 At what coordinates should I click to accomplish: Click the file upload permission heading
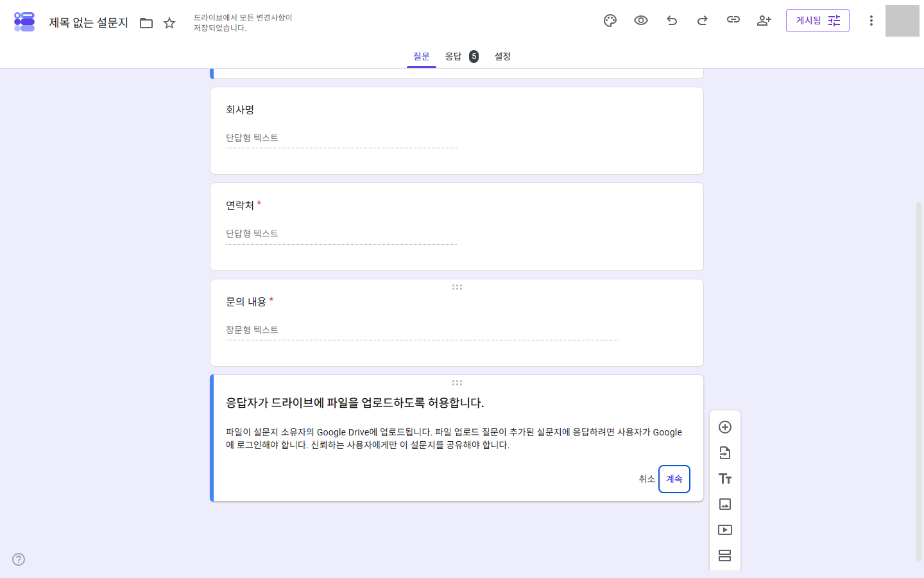355,403
